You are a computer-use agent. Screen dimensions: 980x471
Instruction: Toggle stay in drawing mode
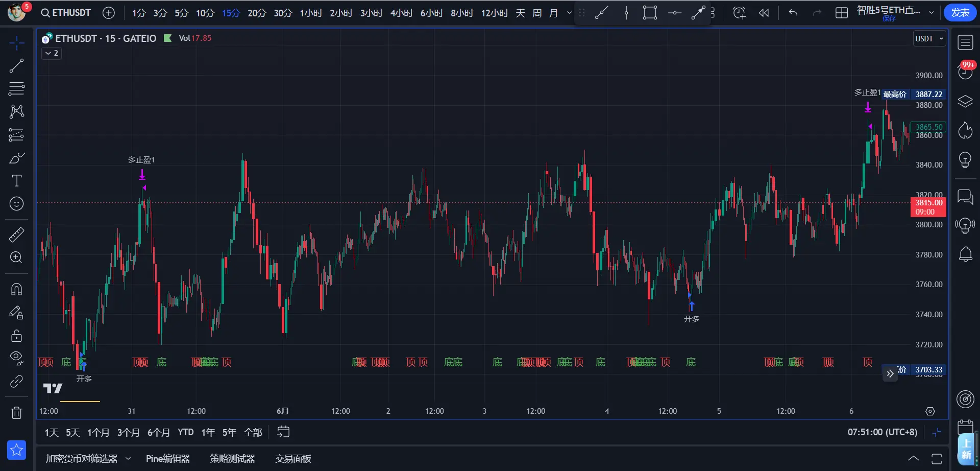[x=17, y=312]
